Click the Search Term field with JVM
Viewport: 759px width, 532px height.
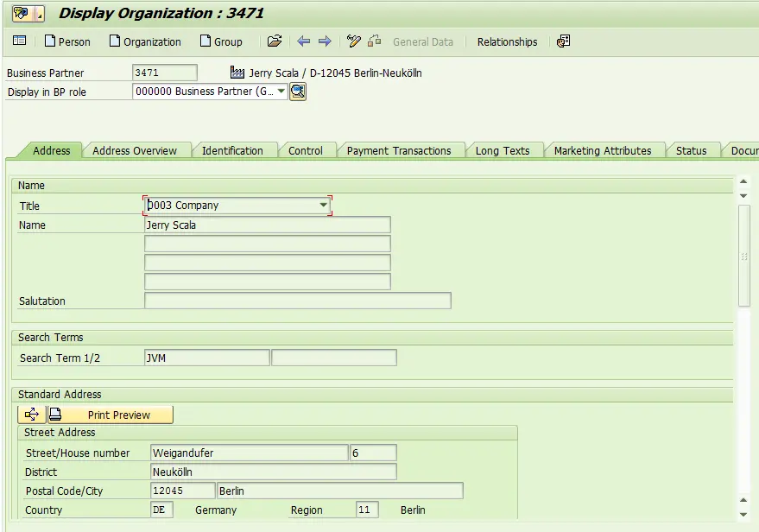pyautogui.click(x=206, y=358)
